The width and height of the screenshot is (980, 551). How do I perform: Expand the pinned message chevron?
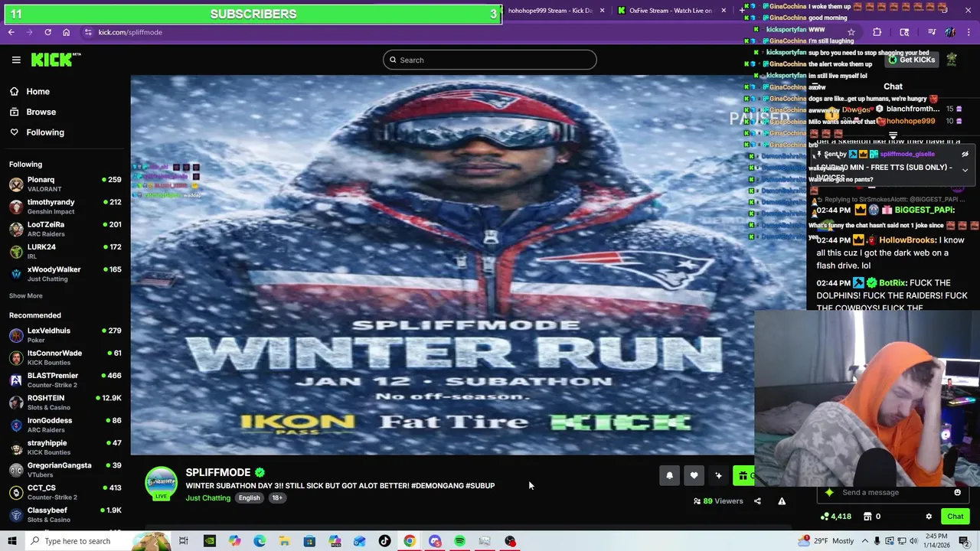tap(965, 170)
